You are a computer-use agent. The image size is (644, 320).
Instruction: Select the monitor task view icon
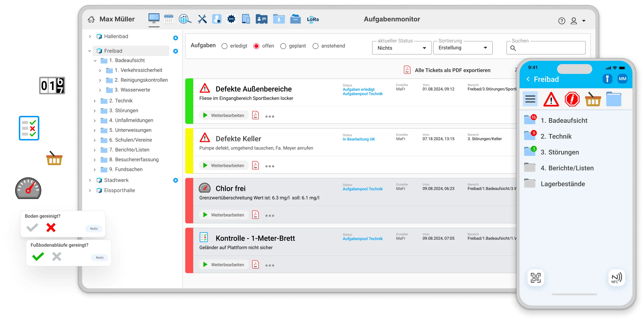tap(154, 19)
